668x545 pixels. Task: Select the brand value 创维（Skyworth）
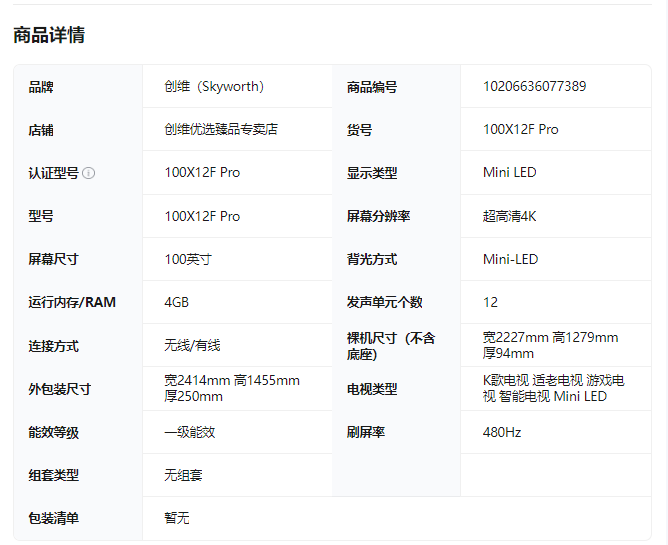click(215, 87)
